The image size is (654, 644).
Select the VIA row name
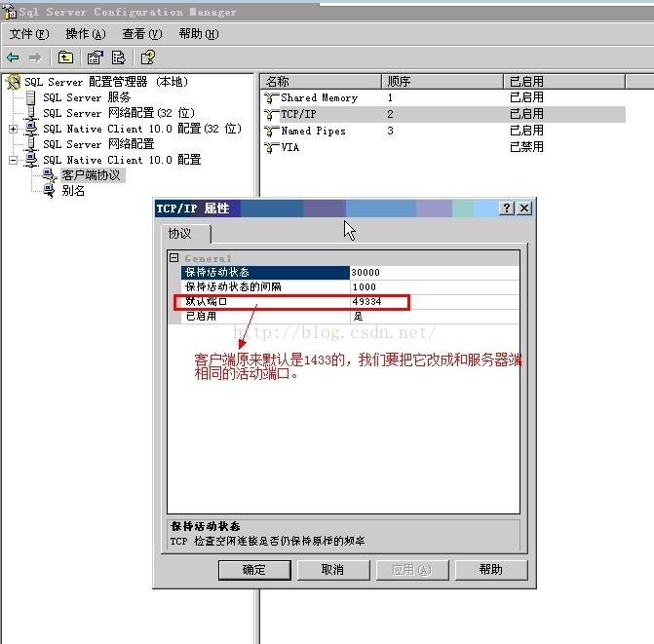[x=290, y=147]
